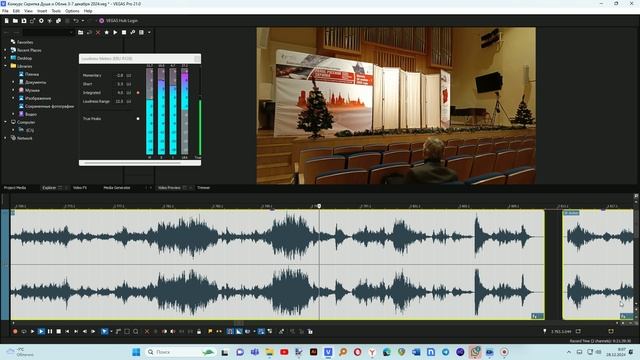
Task: Collapse the Computer tree node
Action: coord(5,122)
